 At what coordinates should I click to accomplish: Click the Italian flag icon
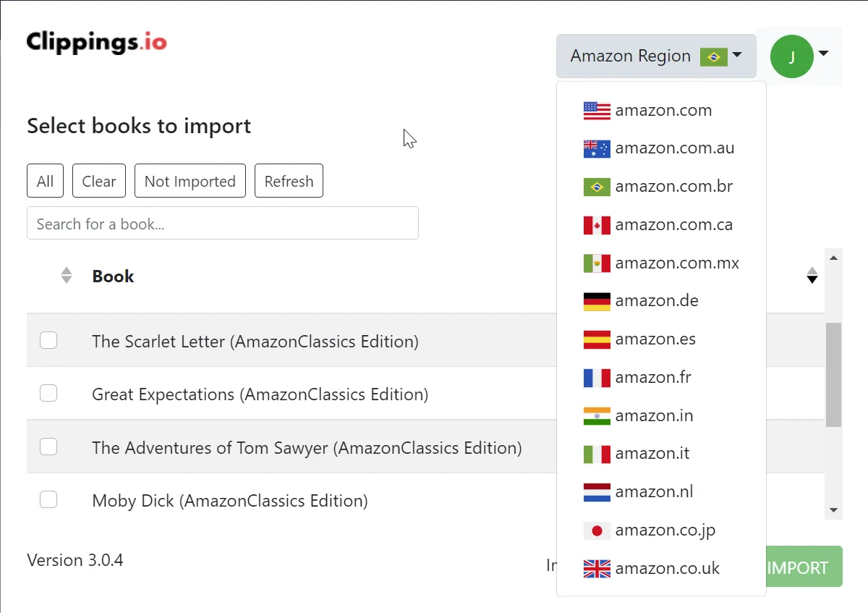pyautogui.click(x=597, y=454)
